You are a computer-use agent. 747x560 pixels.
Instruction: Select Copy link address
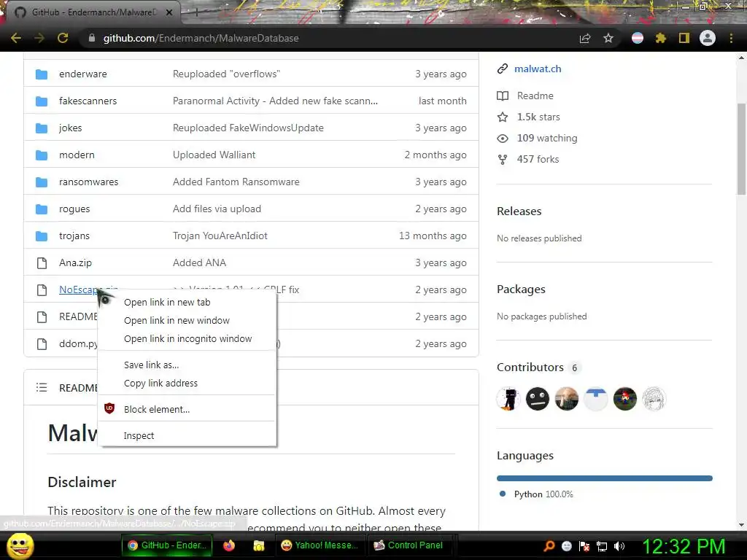coord(187,384)
